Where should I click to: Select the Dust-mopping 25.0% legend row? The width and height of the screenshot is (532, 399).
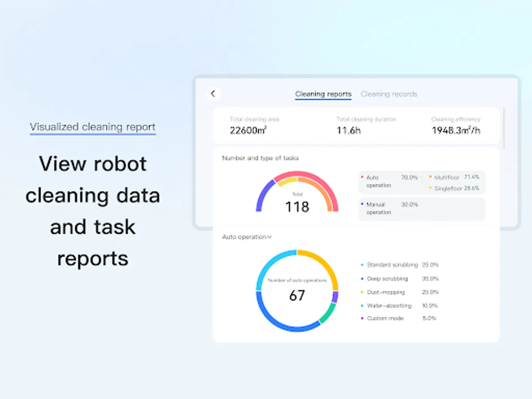[400, 292]
